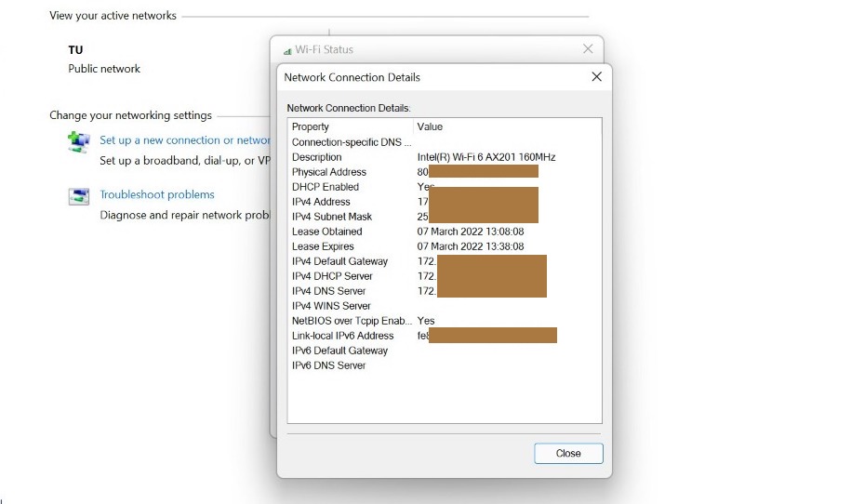
Task: Select the Link-local IPv6 Address row
Action: (x=342, y=336)
